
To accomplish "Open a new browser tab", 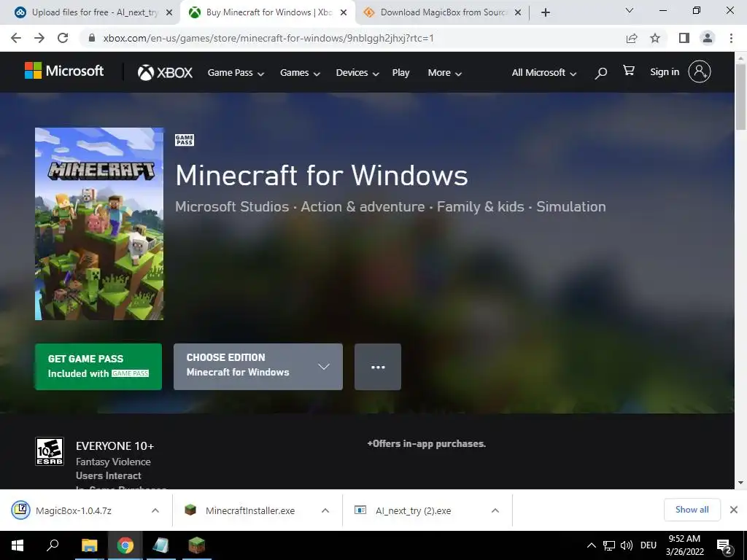I will pos(546,13).
